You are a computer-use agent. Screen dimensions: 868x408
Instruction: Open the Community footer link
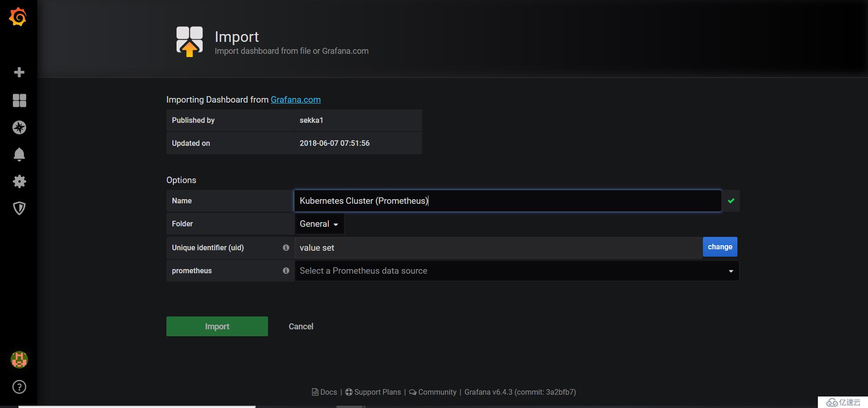pos(433,392)
